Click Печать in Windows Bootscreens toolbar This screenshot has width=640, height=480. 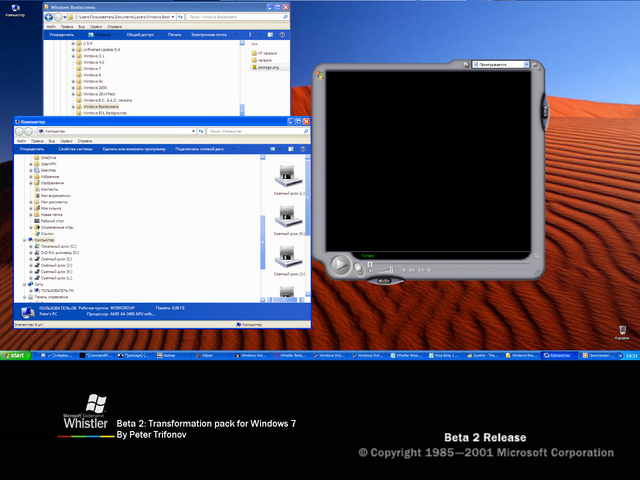(x=175, y=35)
